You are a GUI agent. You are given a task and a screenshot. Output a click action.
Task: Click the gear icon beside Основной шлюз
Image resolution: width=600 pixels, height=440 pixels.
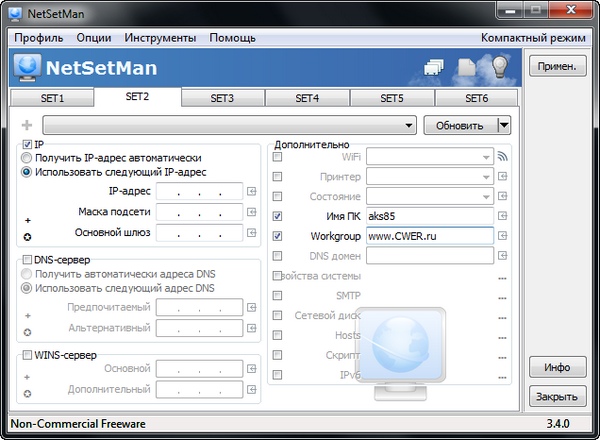click(x=27, y=236)
